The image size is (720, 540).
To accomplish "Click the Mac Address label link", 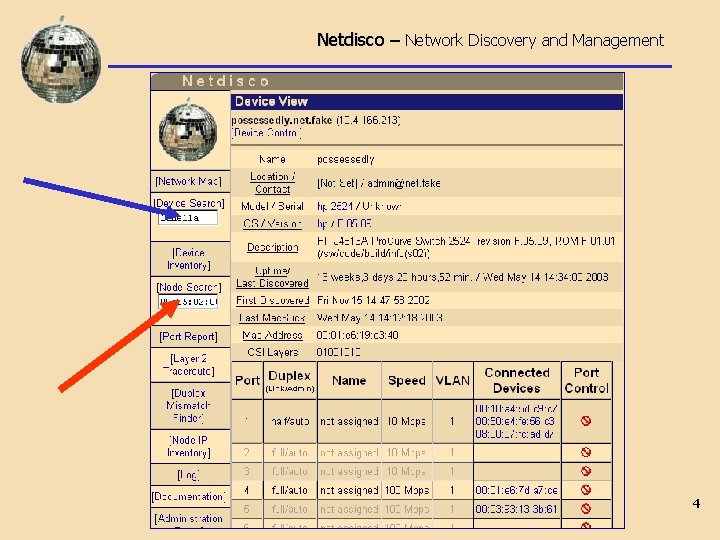I will click(x=272, y=335).
